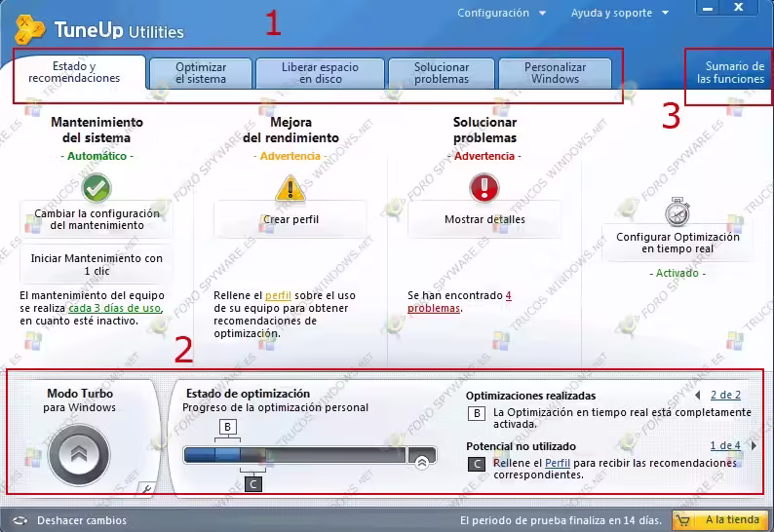Open the cada 3 días de uso link
Screen dimensions: 774x532
click(114, 308)
